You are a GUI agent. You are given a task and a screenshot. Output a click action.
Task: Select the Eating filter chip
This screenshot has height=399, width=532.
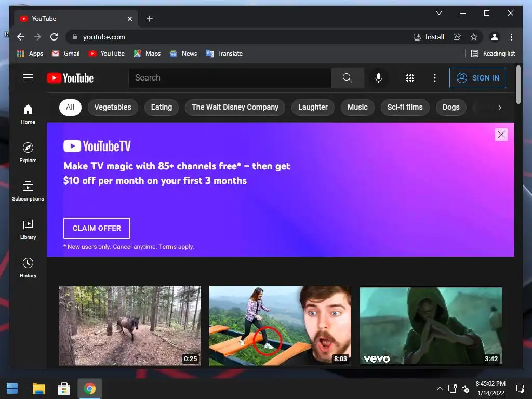[162, 107]
